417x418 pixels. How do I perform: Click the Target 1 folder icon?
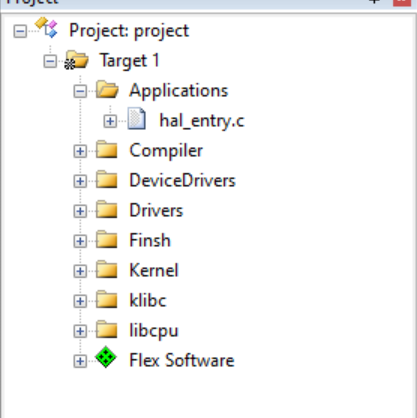[77, 60]
